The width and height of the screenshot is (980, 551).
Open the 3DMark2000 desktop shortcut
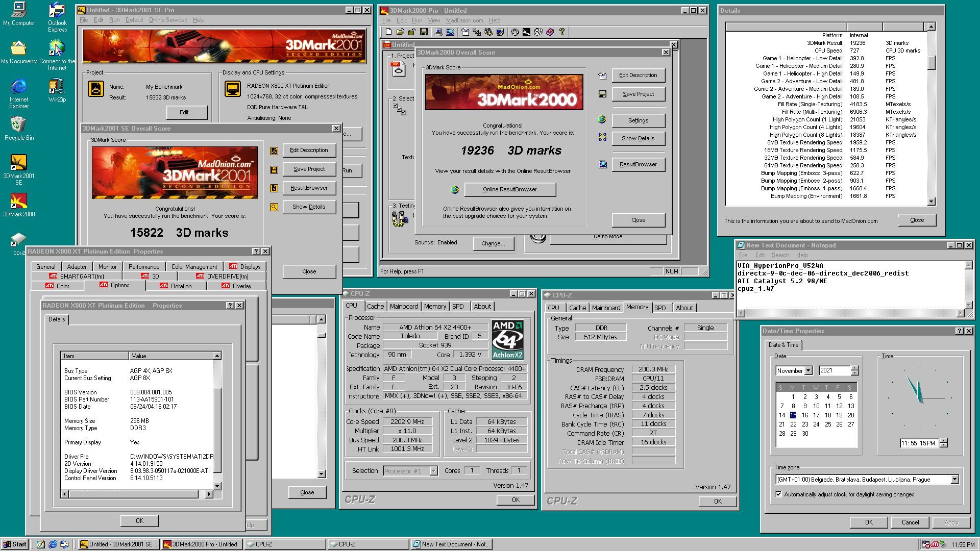[x=19, y=205]
